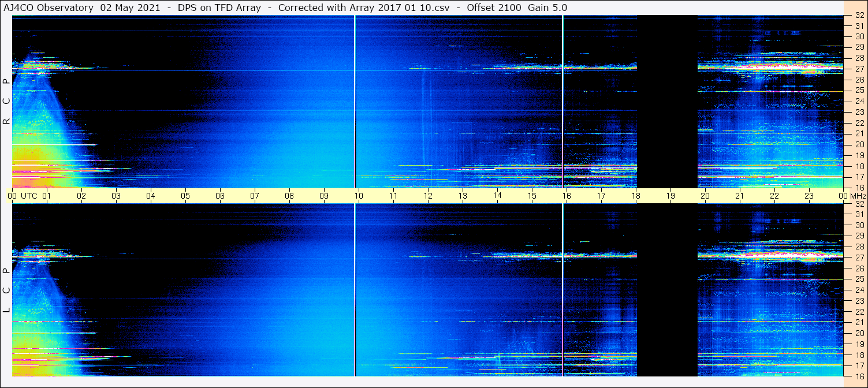The height and width of the screenshot is (388, 868).
Task: Click the 13 hour label on time axis
Action: point(463,196)
